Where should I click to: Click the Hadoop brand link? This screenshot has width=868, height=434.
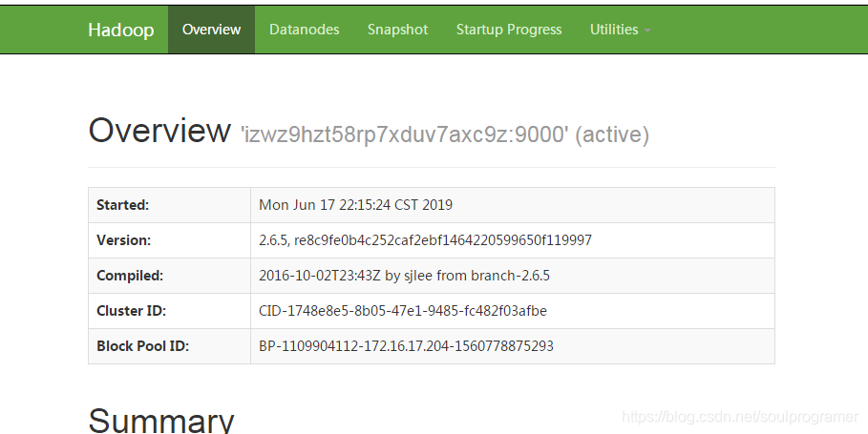click(x=120, y=30)
